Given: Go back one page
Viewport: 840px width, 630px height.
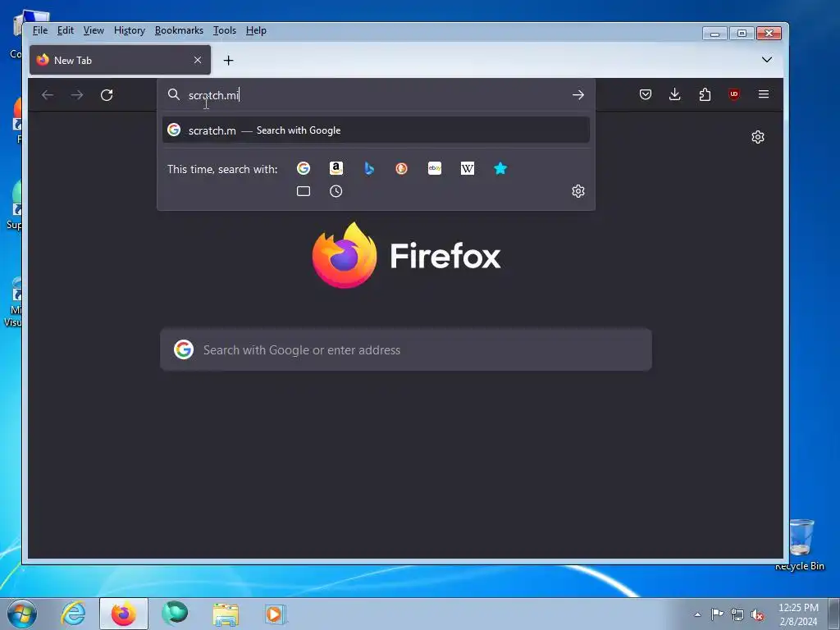Looking at the screenshot, I should pos(48,95).
